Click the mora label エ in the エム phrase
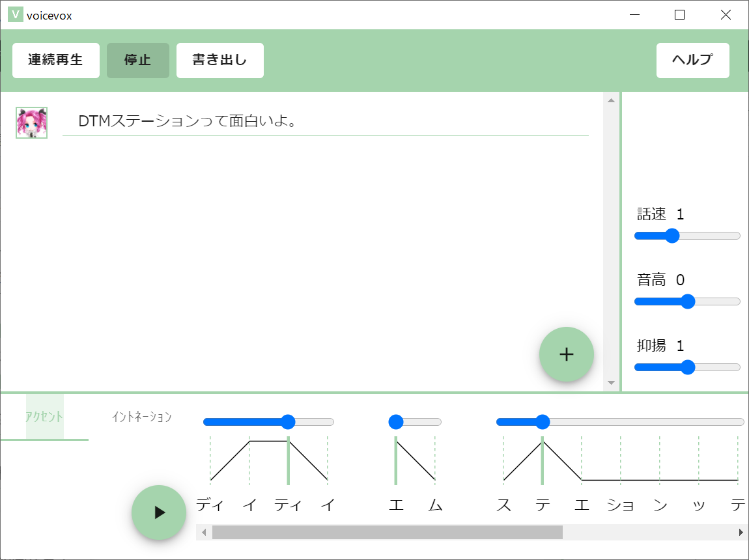The height and width of the screenshot is (560, 749). pyautogui.click(x=396, y=505)
